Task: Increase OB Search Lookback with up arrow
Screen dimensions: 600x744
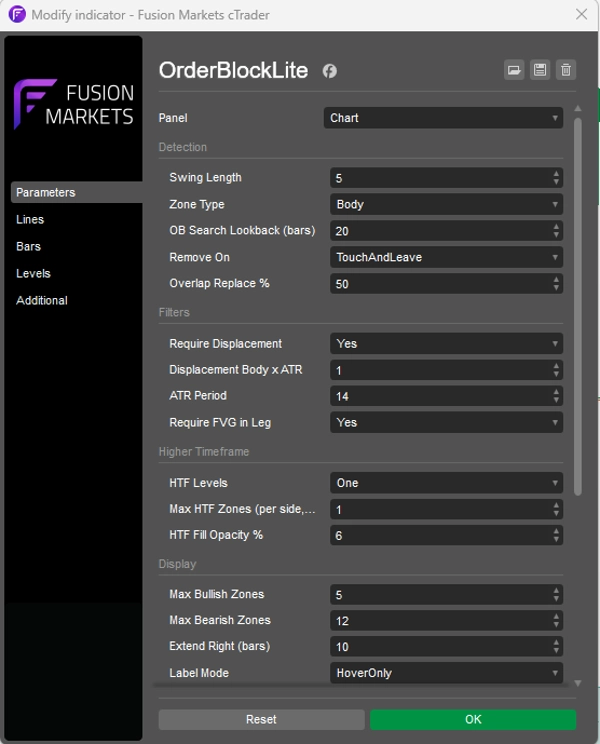Action: click(x=556, y=227)
